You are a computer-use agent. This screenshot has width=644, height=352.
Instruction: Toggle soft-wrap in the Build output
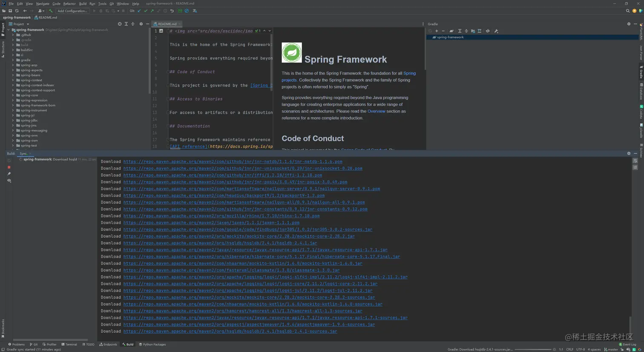(635, 161)
